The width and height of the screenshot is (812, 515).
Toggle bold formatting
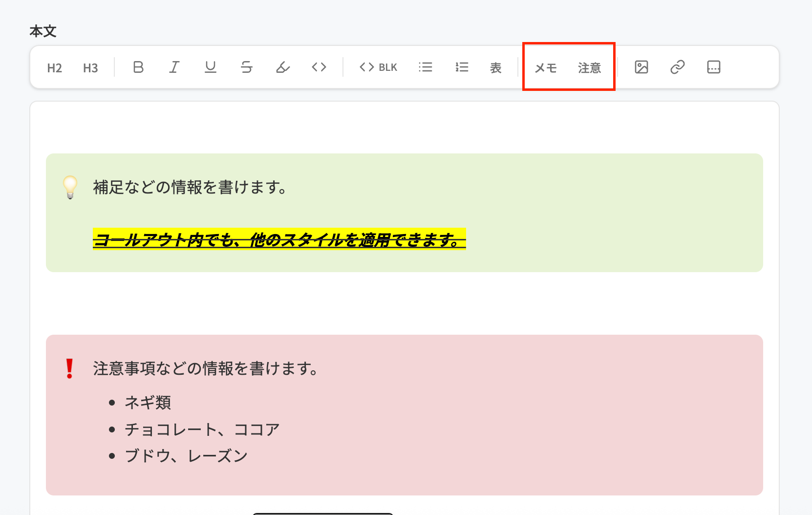click(x=138, y=67)
